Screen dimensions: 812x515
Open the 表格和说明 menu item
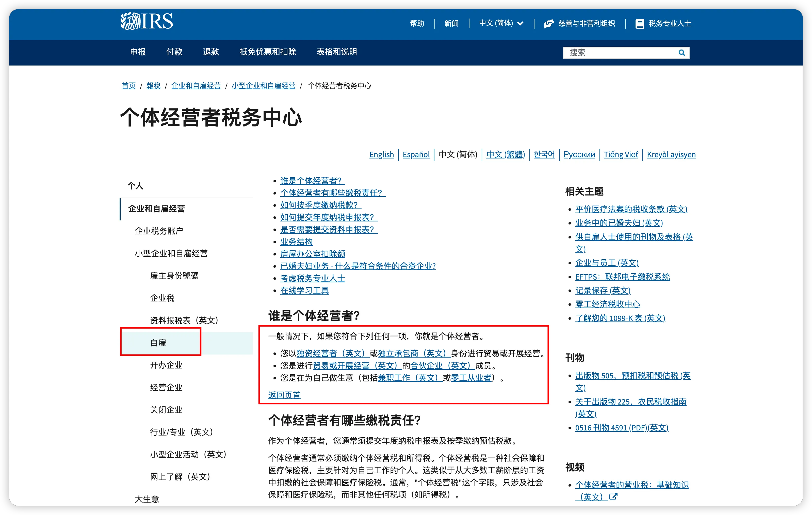pos(336,52)
